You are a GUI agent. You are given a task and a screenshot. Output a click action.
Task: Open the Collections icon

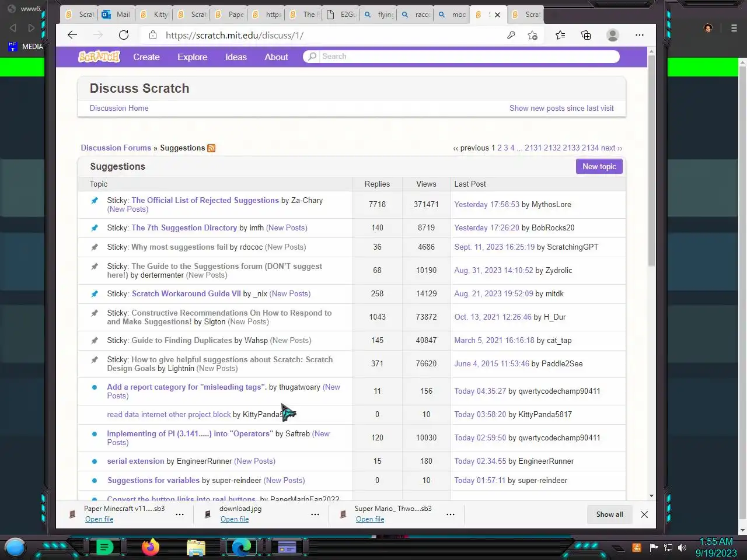pos(586,35)
